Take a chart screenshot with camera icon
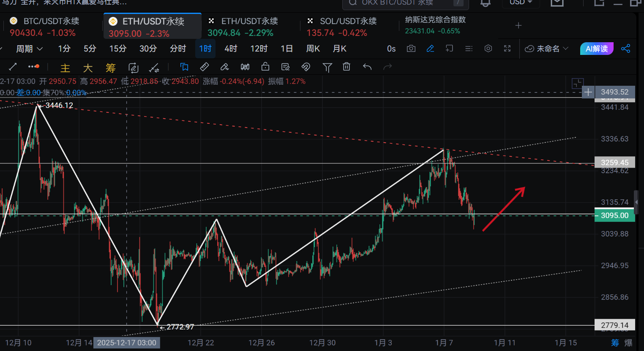The width and height of the screenshot is (644, 351). click(411, 49)
